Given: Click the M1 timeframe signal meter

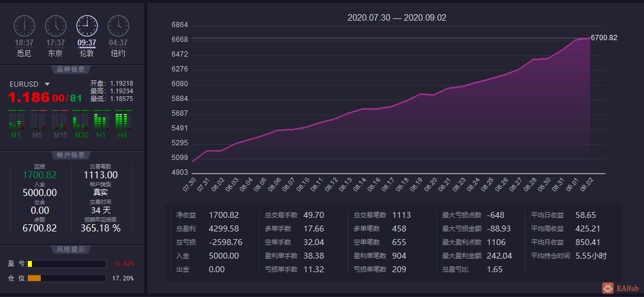Looking at the screenshot, I should [17, 120].
